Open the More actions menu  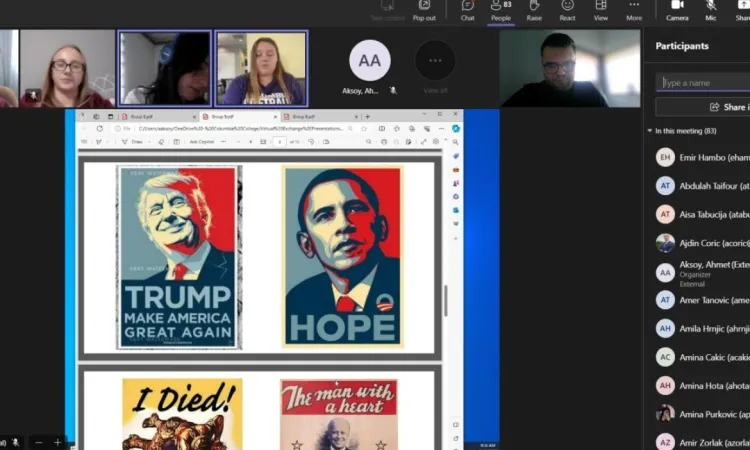(x=634, y=9)
